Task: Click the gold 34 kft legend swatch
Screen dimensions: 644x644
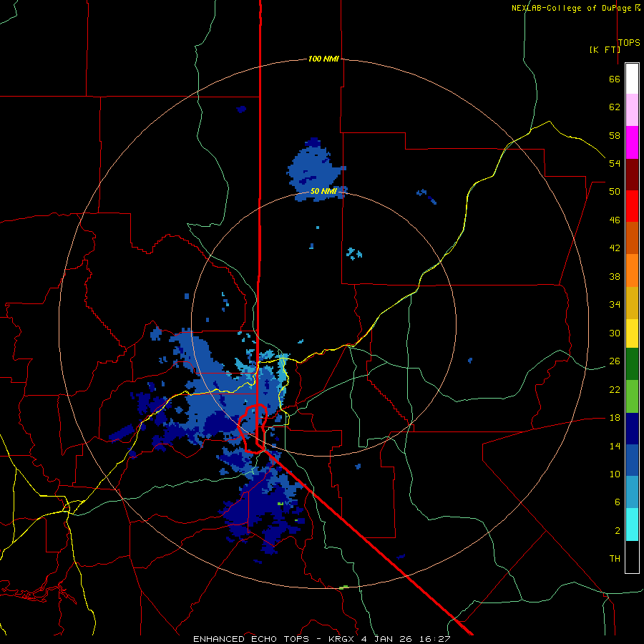Action: coord(632,303)
